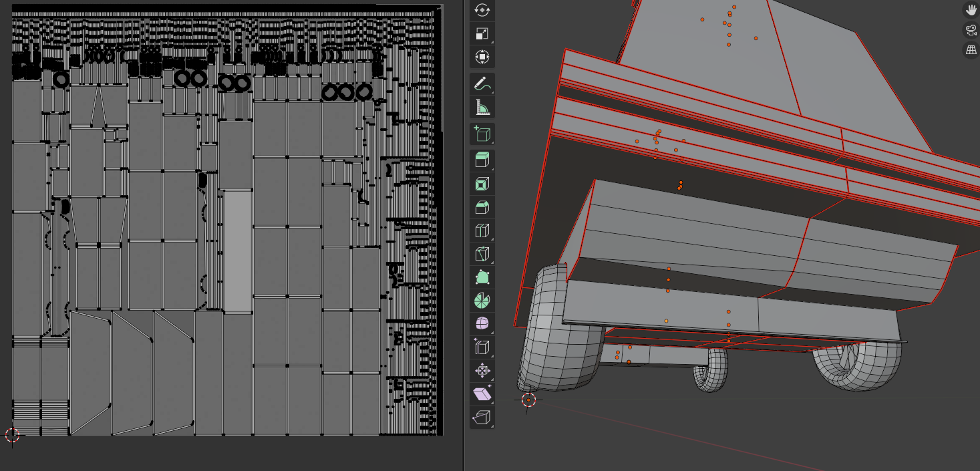This screenshot has width=980, height=471.
Task: Click the hand pan-view gizmo
Action: [971, 10]
